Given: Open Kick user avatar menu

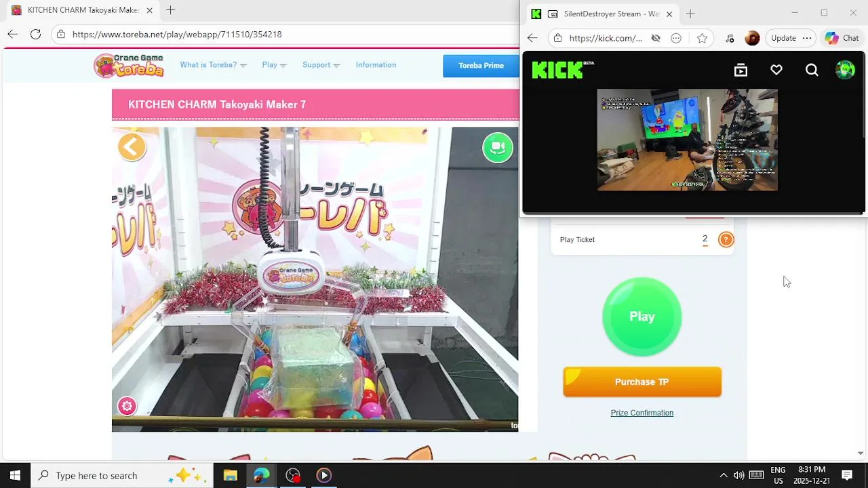Looking at the screenshot, I should click(x=845, y=70).
